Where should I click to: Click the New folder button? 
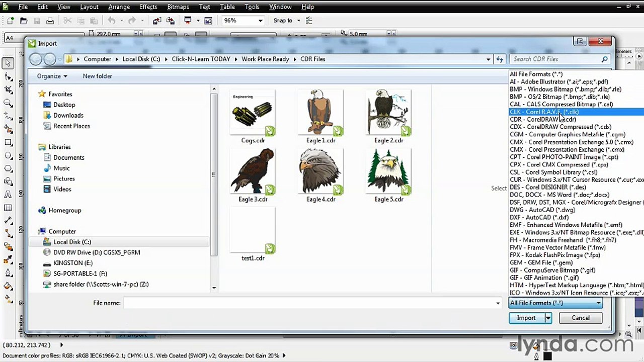(97, 76)
